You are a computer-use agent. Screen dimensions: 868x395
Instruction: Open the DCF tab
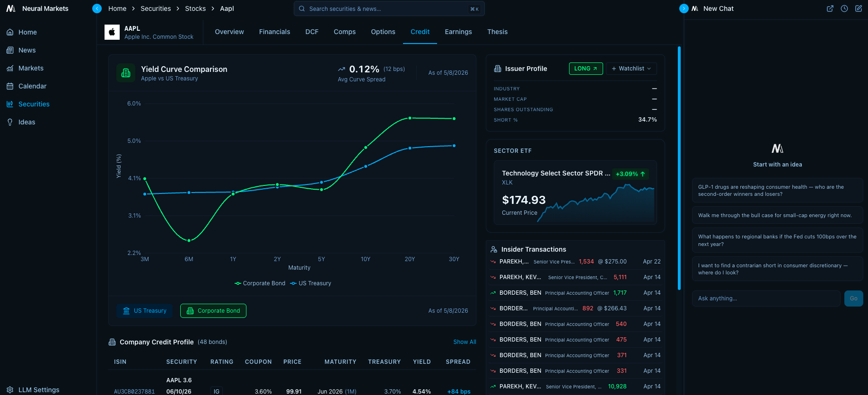pyautogui.click(x=312, y=32)
